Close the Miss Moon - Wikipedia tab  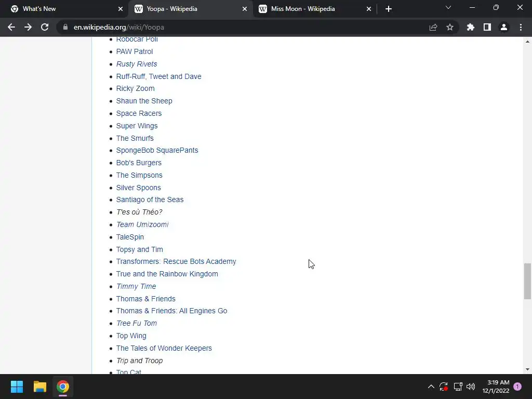[x=369, y=9]
